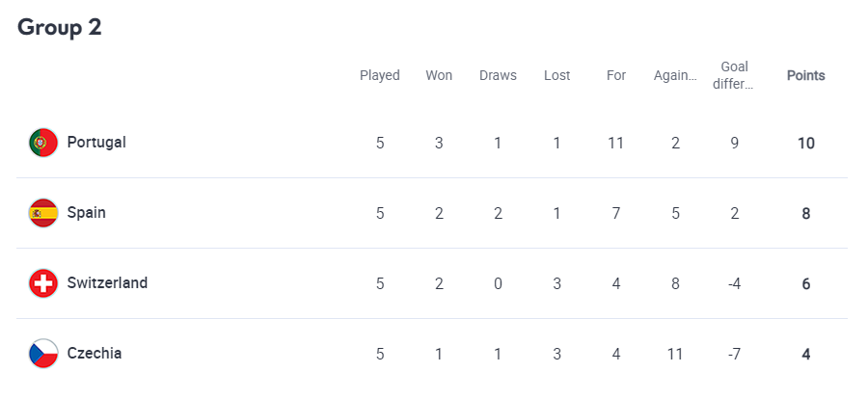The image size is (868, 399).
Task: Click Spain's points value 8
Action: click(805, 214)
